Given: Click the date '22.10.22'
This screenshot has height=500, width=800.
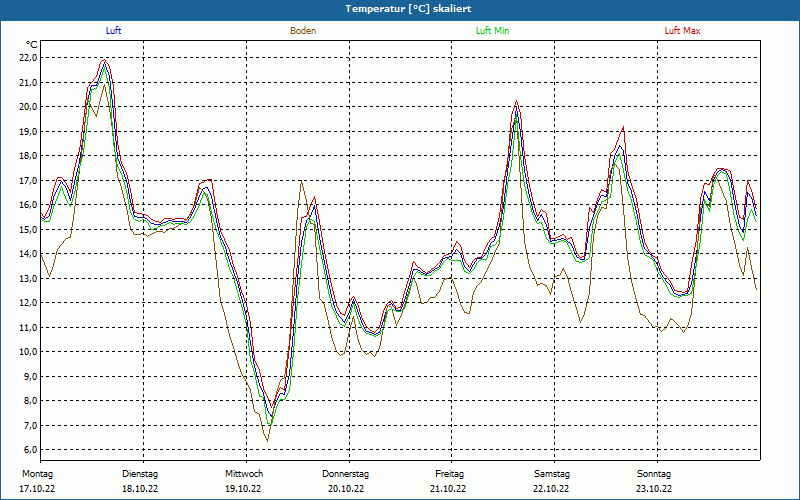Looking at the screenshot, I should [551, 488].
